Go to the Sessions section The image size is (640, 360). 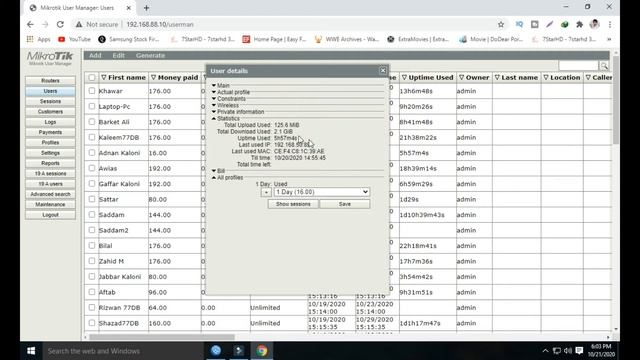click(x=50, y=101)
